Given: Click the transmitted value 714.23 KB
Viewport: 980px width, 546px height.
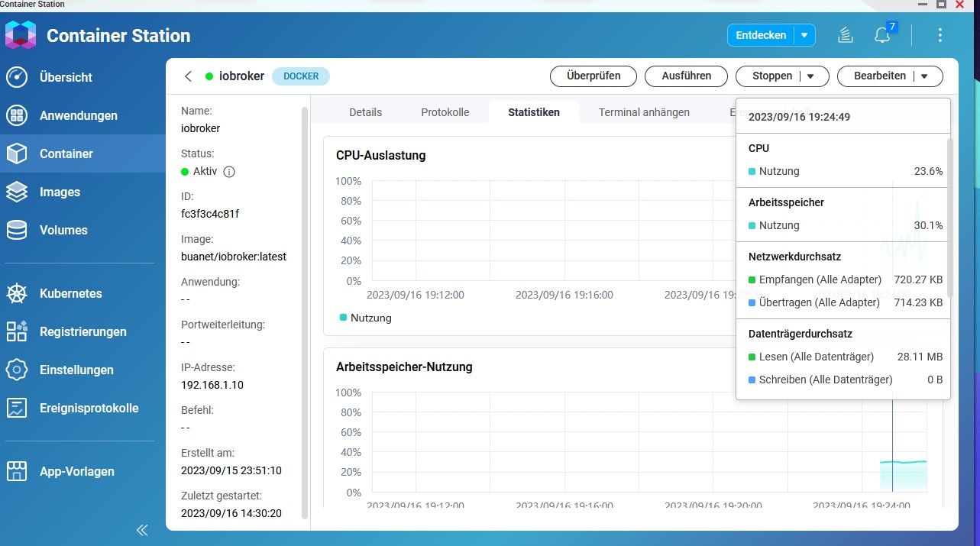Looking at the screenshot, I should click(919, 303).
